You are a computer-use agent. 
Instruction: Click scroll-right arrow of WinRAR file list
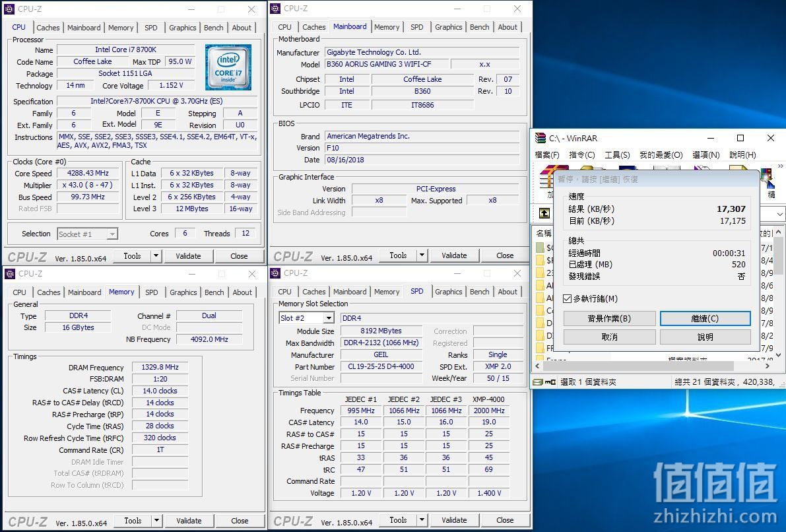(x=768, y=366)
